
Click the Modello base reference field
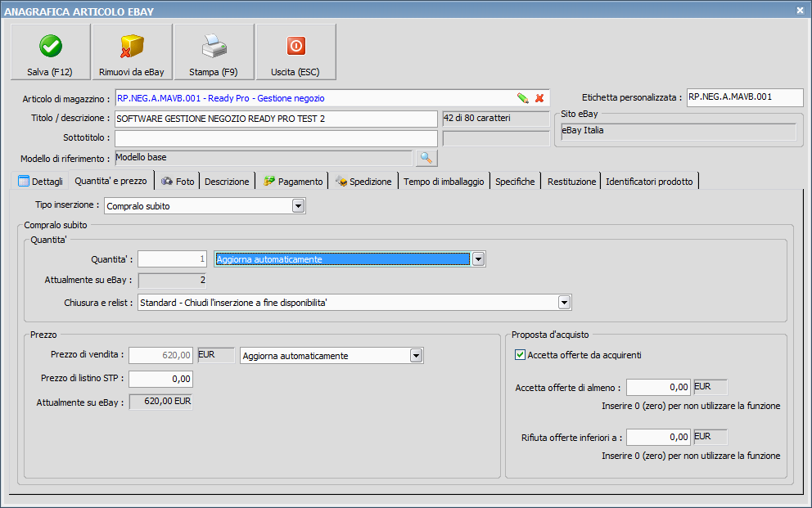click(263, 158)
